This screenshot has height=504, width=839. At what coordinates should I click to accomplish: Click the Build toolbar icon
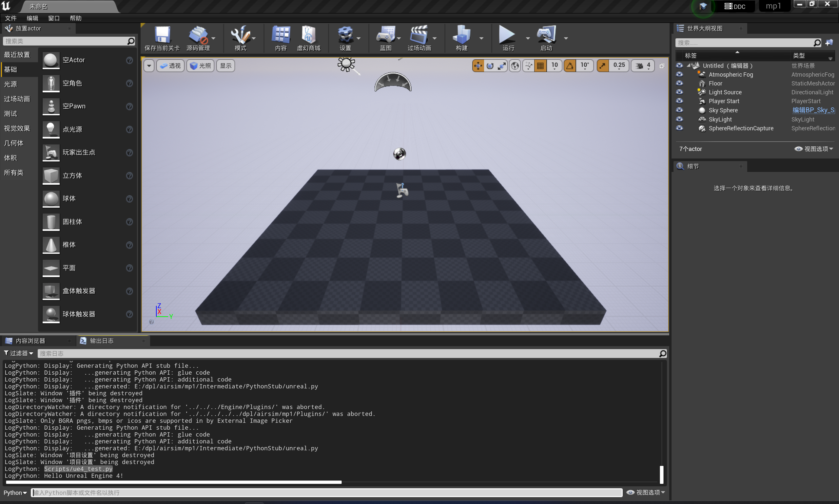tap(461, 35)
